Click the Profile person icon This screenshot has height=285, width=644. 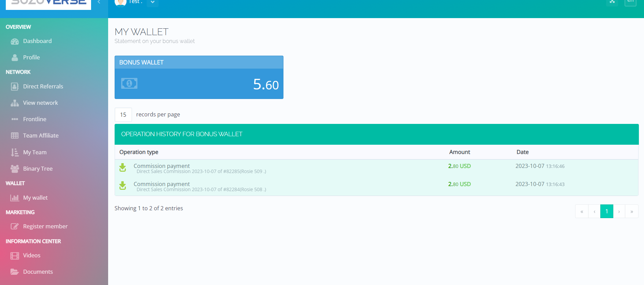click(x=15, y=58)
